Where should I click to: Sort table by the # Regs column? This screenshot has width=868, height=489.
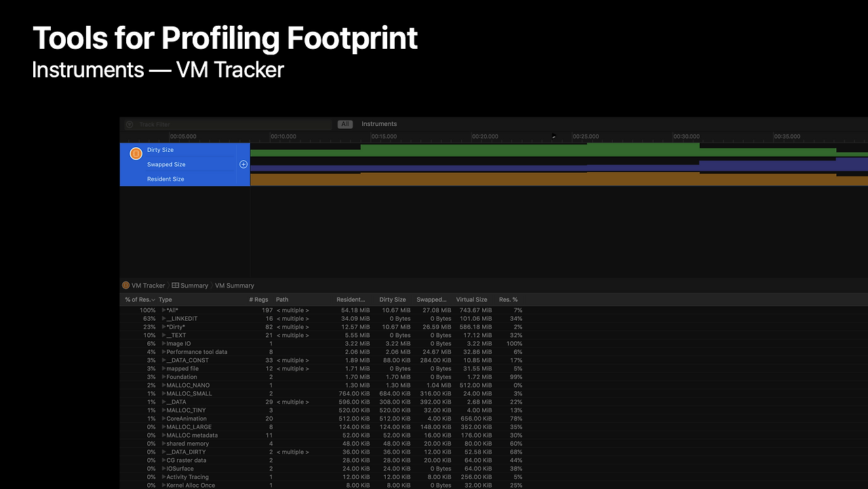tap(258, 299)
